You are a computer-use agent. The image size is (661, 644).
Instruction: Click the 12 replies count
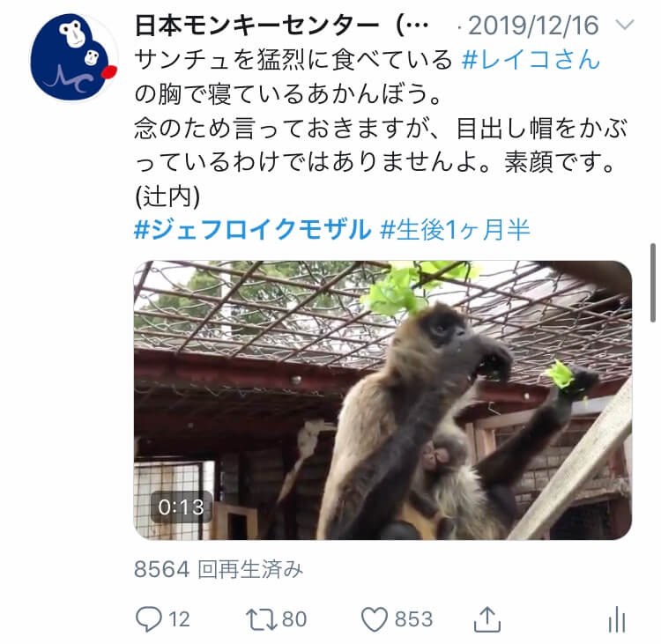click(x=179, y=619)
